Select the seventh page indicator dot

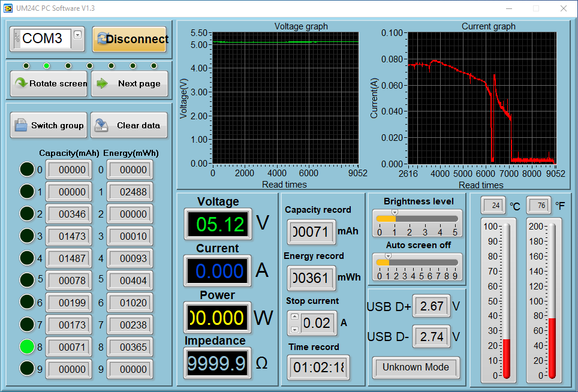153,66
